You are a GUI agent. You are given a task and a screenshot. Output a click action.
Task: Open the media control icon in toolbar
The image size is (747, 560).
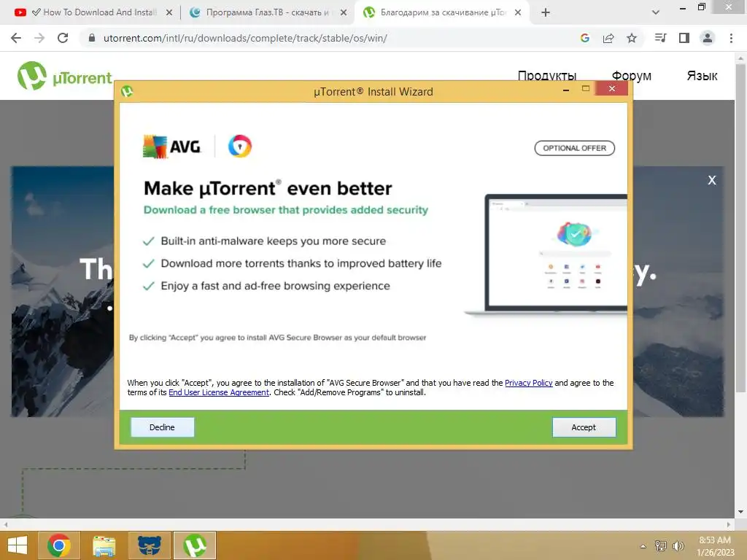[660, 38]
